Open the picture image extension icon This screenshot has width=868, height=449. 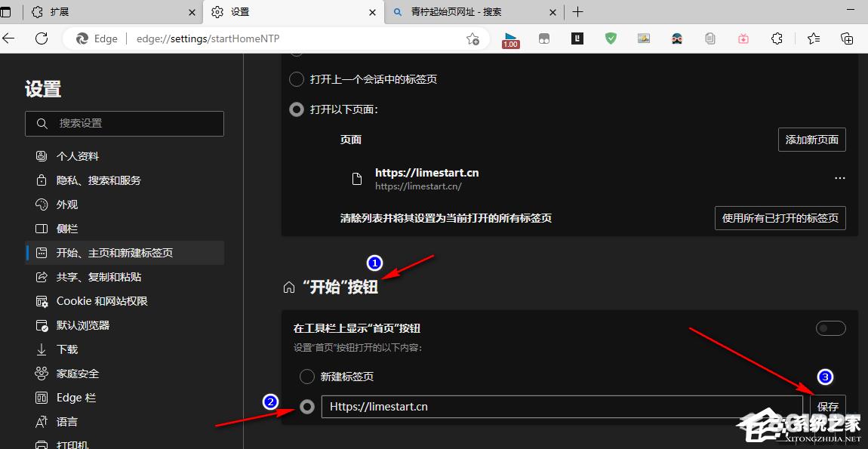pyautogui.click(x=643, y=38)
